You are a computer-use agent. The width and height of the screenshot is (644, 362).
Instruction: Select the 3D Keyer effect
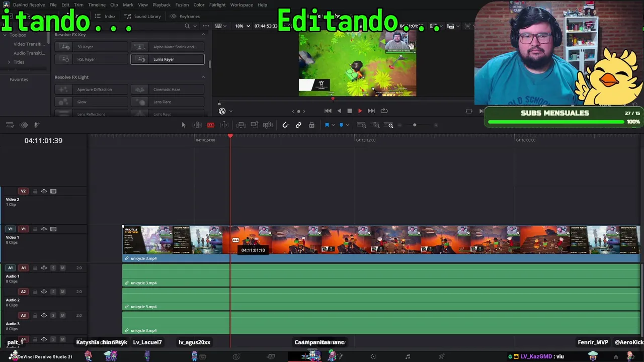92,47
